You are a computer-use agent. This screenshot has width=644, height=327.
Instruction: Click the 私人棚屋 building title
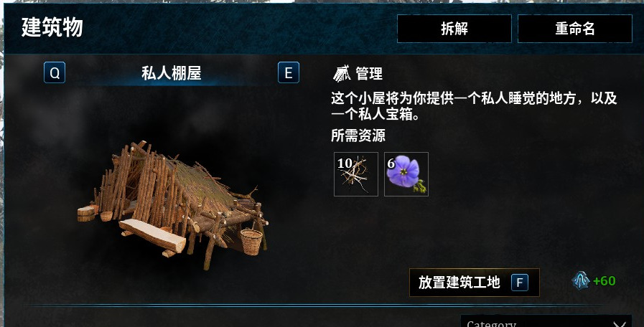coord(172,73)
